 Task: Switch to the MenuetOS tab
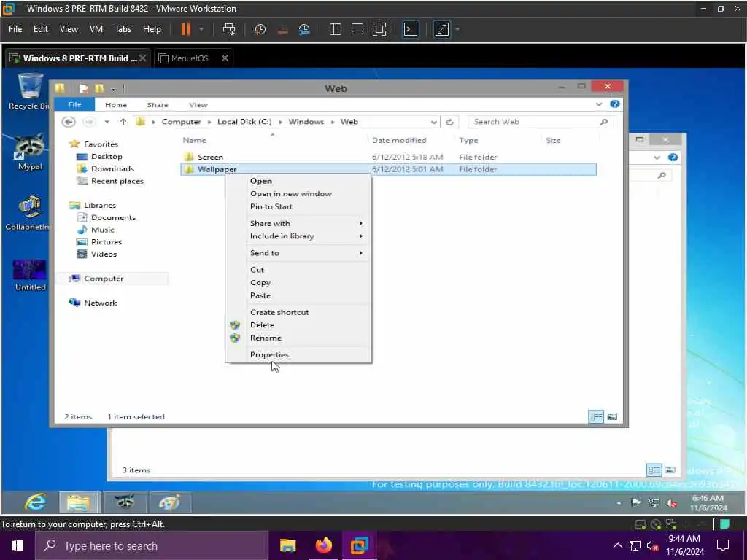(x=190, y=58)
